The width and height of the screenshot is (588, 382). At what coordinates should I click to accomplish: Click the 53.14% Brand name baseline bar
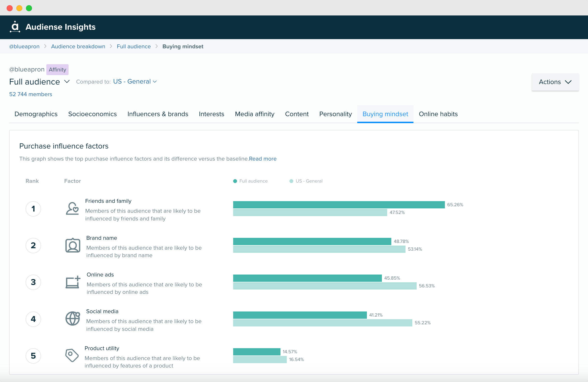point(319,249)
